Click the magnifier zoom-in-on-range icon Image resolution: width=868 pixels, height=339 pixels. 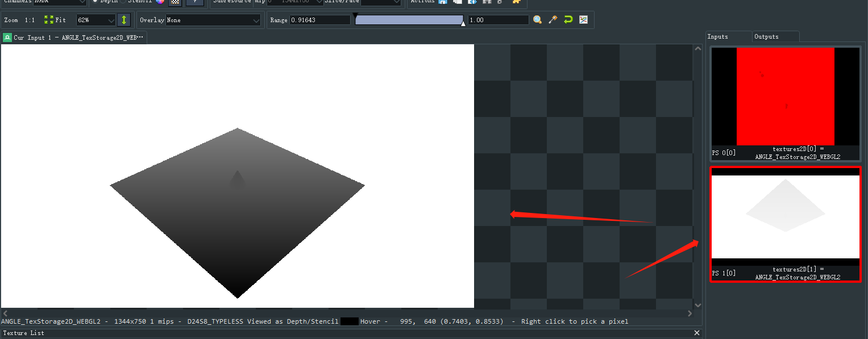[x=537, y=20]
